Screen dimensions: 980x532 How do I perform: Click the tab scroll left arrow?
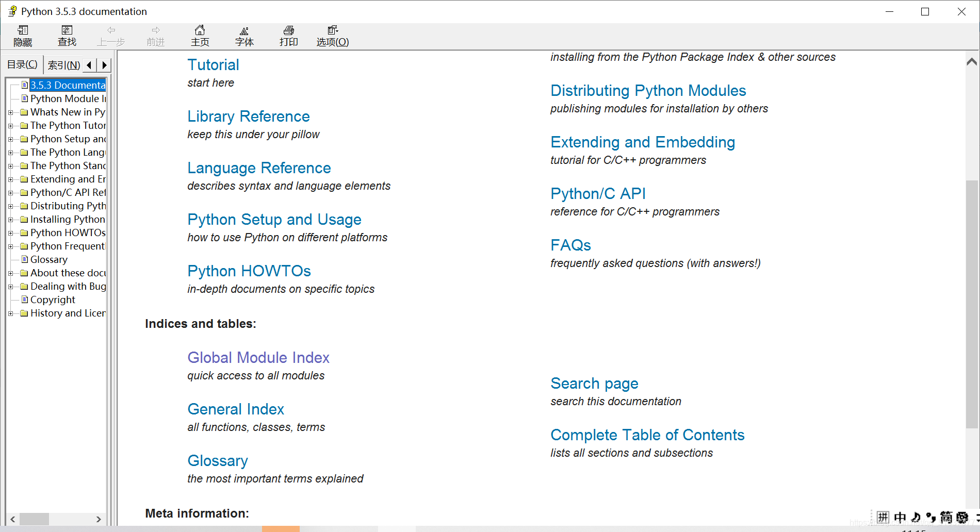(89, 65)
